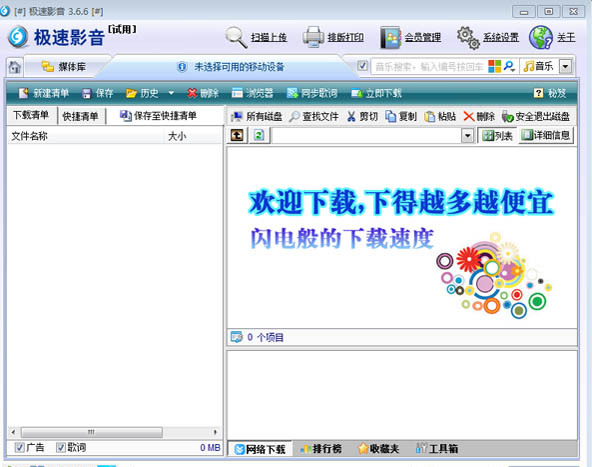Click the 文件名称 column header
This screenshot has width=592, height=467.
tap(86, 136)
